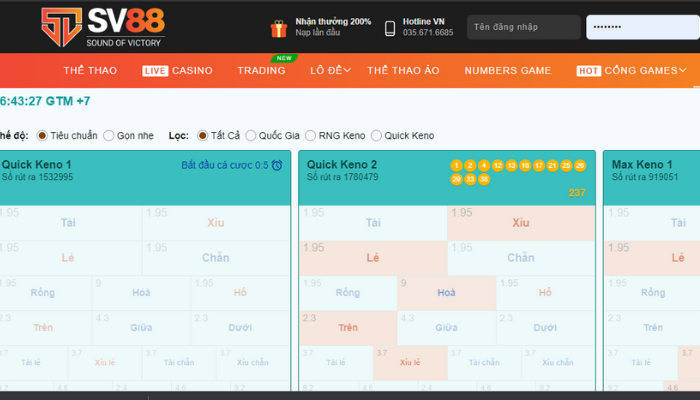Click the HOT badge beside Cổng Games

click(x=588, y=71)
